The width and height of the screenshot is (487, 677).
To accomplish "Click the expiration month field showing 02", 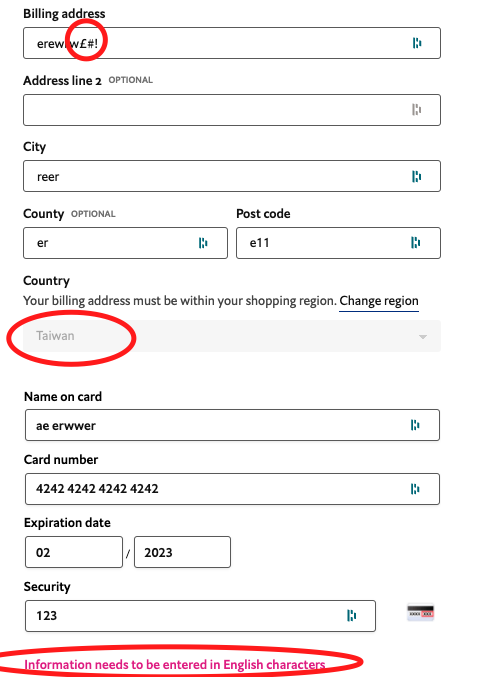I will [x=74, y=552].
